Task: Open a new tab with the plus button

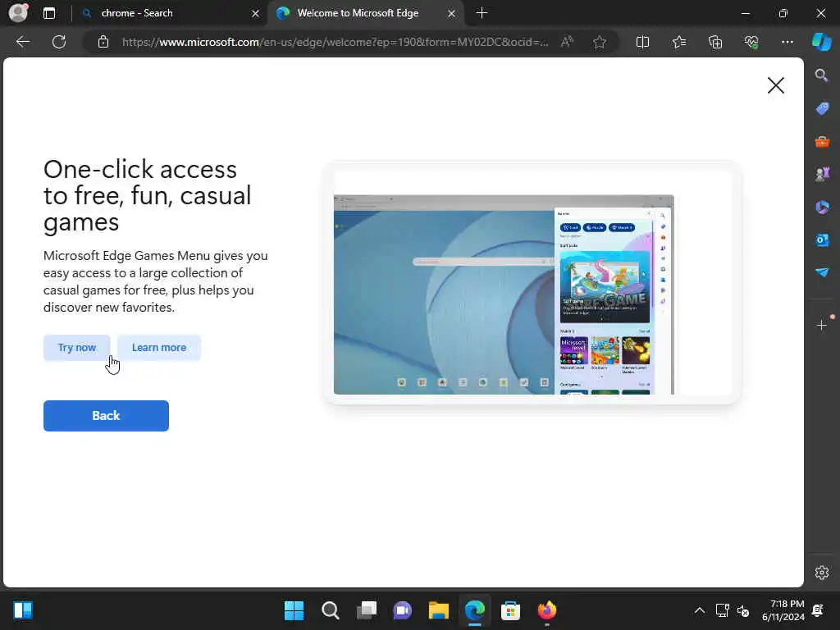Action: coord(482,13)
